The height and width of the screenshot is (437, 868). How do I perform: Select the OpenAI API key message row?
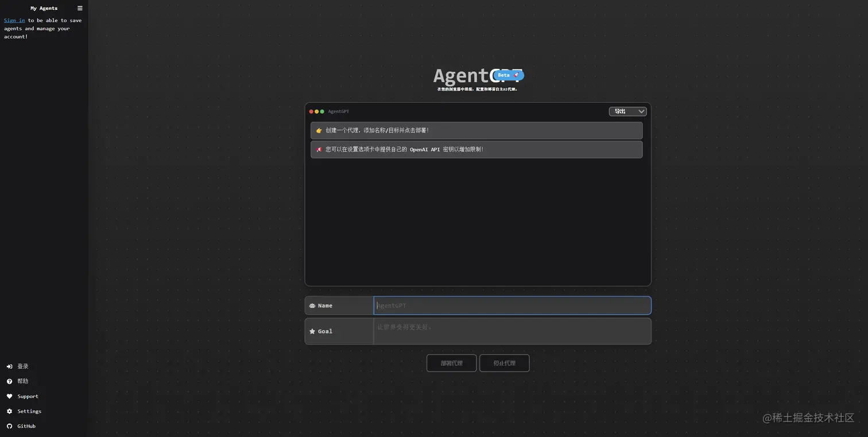point(476,149)
